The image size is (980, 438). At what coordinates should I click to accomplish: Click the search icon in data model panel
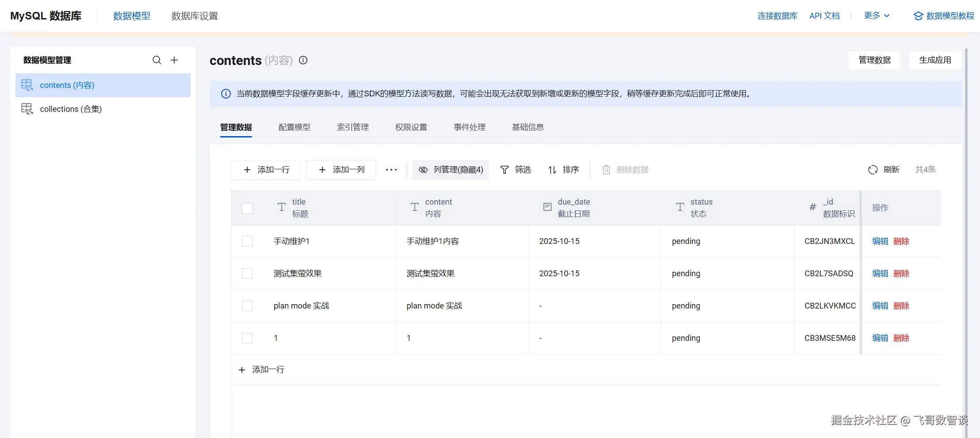point(157,60)
